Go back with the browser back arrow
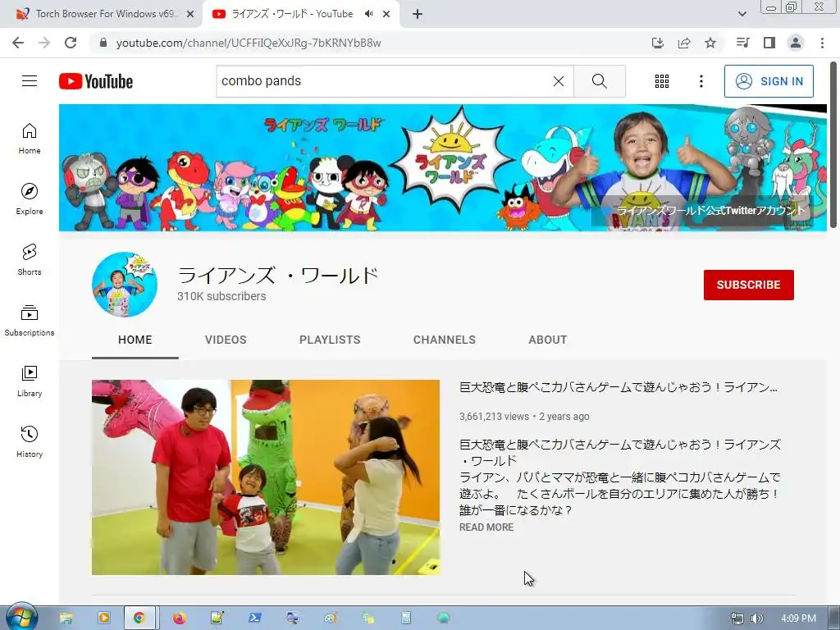Image resolution: width=840 pixels, height=630 pixels. (18, 43)
